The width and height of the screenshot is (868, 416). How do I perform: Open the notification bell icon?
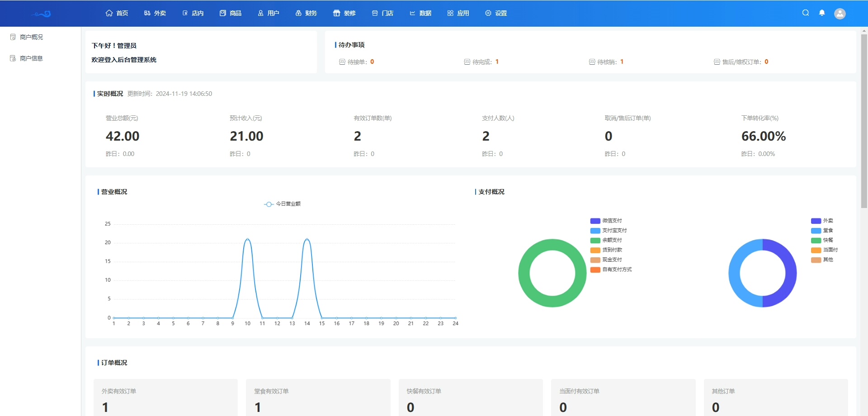(x=822, y=13)
